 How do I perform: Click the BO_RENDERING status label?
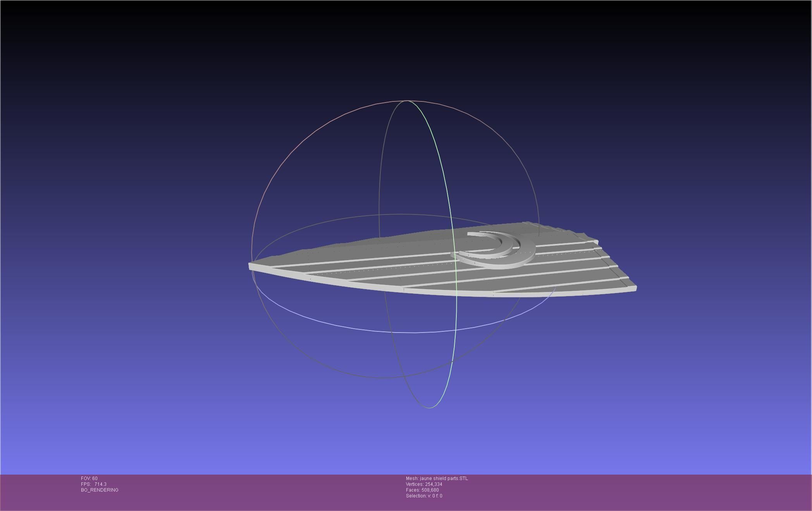pos(100,490)
